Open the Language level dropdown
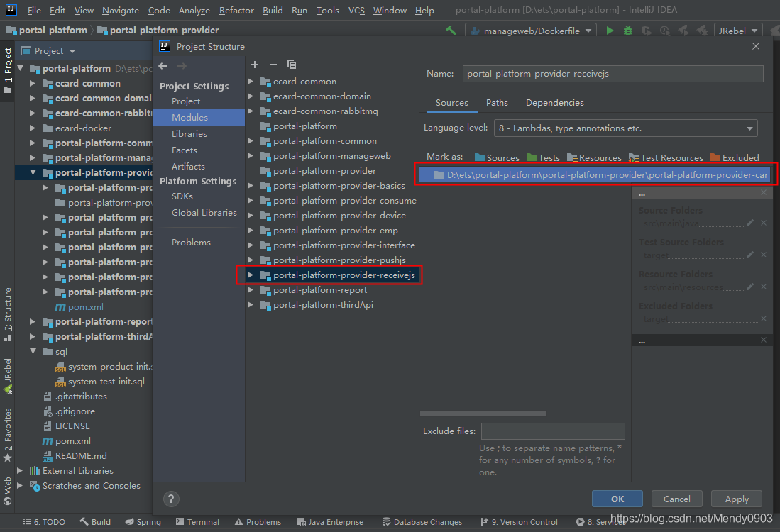 625,128
